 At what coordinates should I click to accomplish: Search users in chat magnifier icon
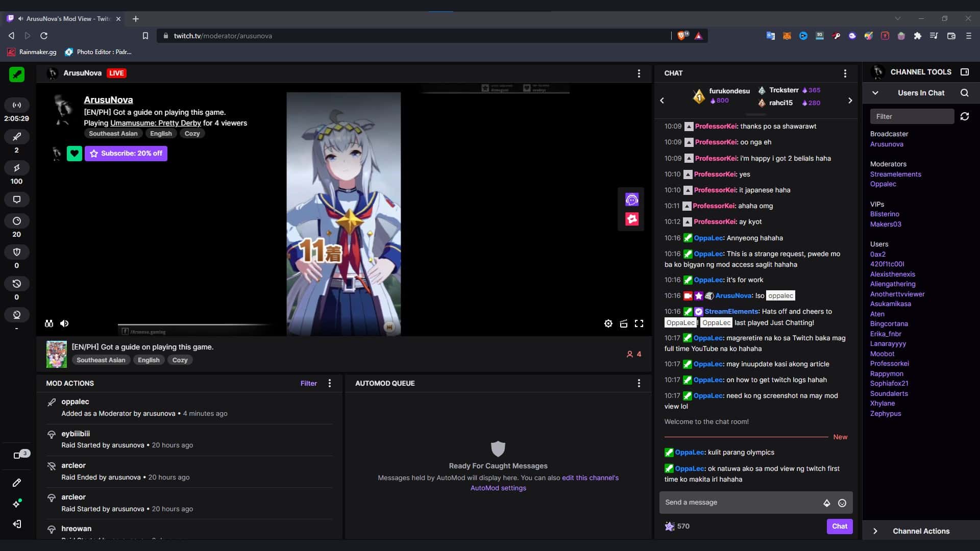pyautogui.click(x=964, y=93)
